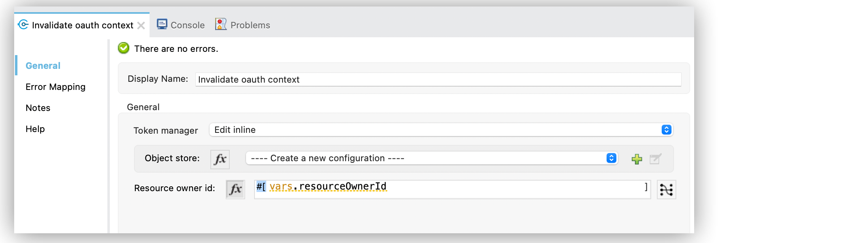This screenshot has width=868, height=243.
Task: Click the Problems view icon
Action: [x=221, y=24]
